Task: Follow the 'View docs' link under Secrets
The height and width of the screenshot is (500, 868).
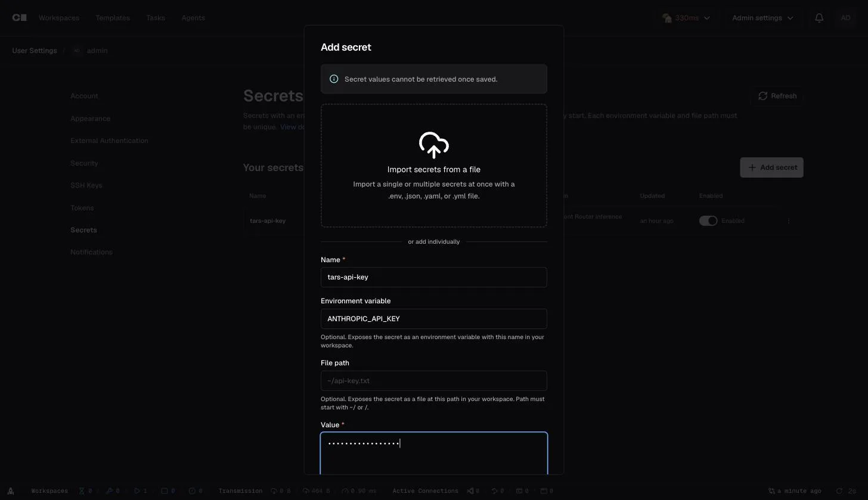Action: (293, 127)
